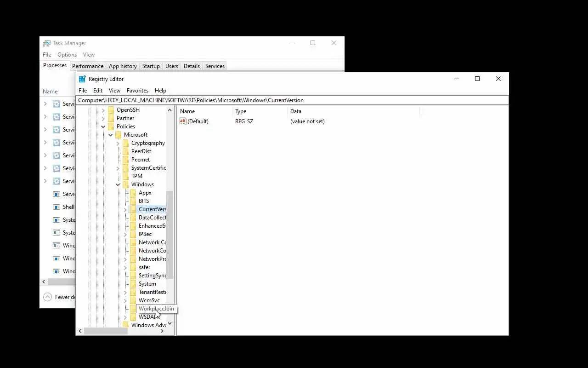
Task: Select the Policies folder icon
Action: pyautogui.click(x=111, y=126)
